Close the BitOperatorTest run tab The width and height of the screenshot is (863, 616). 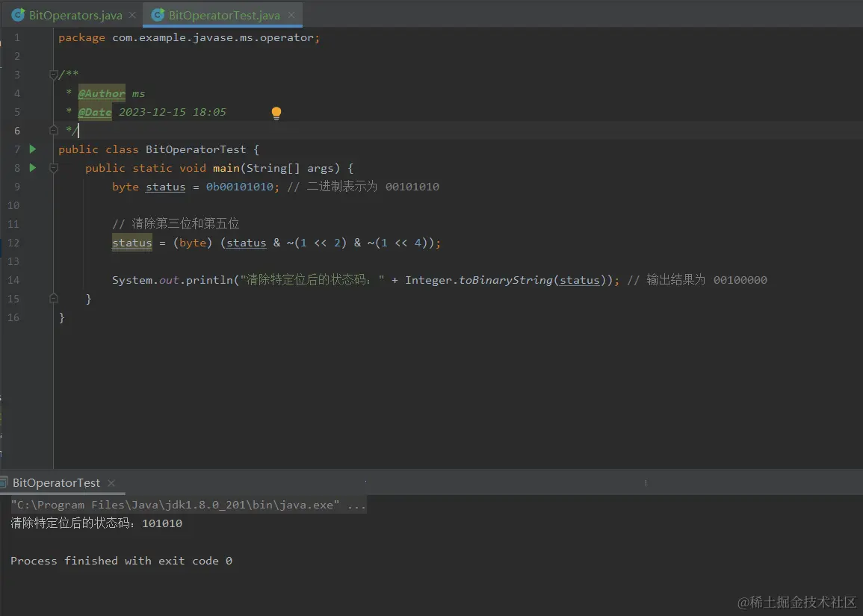(111, 483)
